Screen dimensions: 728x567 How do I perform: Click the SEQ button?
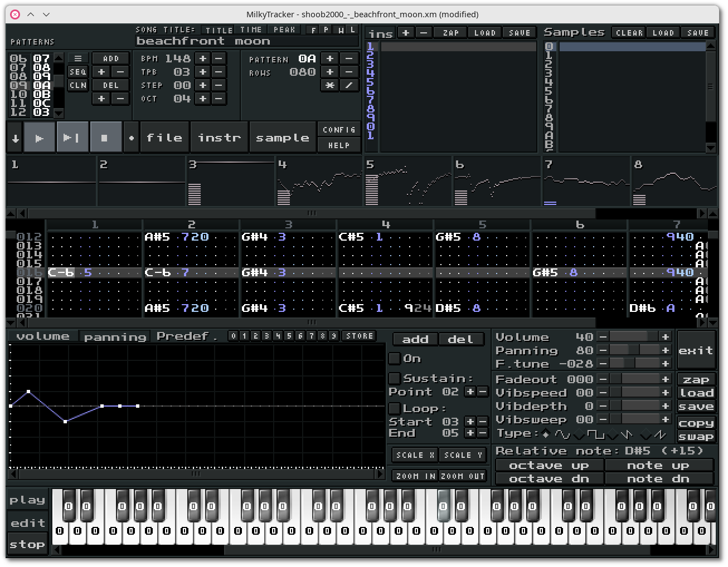[x=78, y=72]
